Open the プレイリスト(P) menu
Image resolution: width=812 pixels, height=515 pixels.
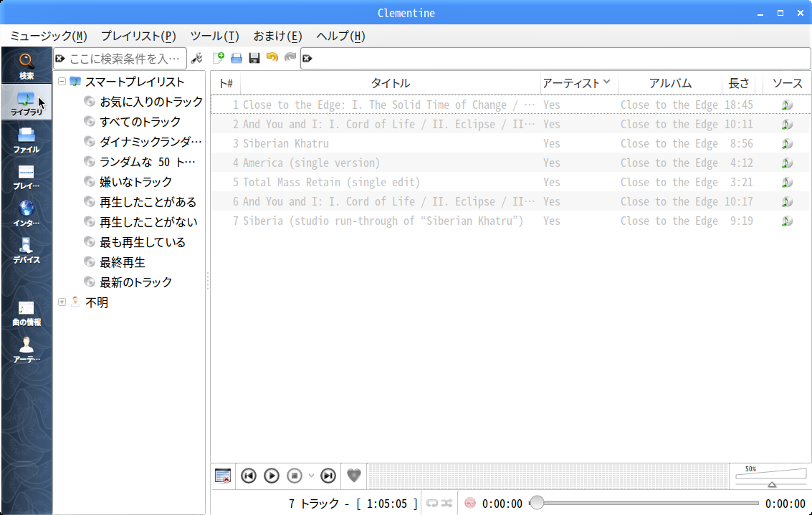click(x=138, y=37)
